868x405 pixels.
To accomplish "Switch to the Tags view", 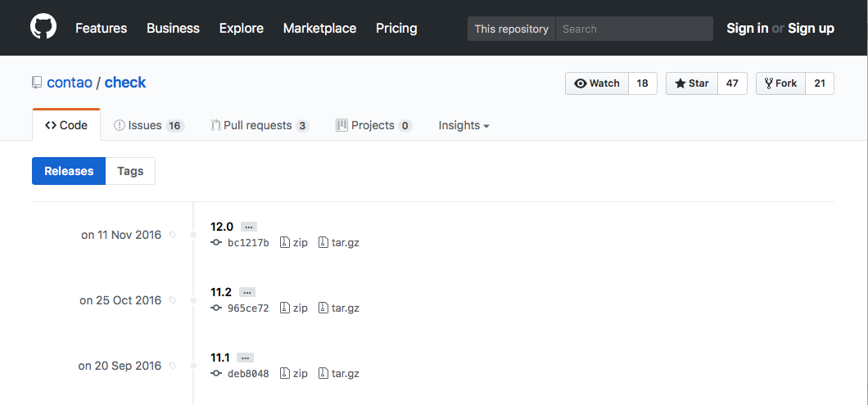I will click(x=131, y=171).
